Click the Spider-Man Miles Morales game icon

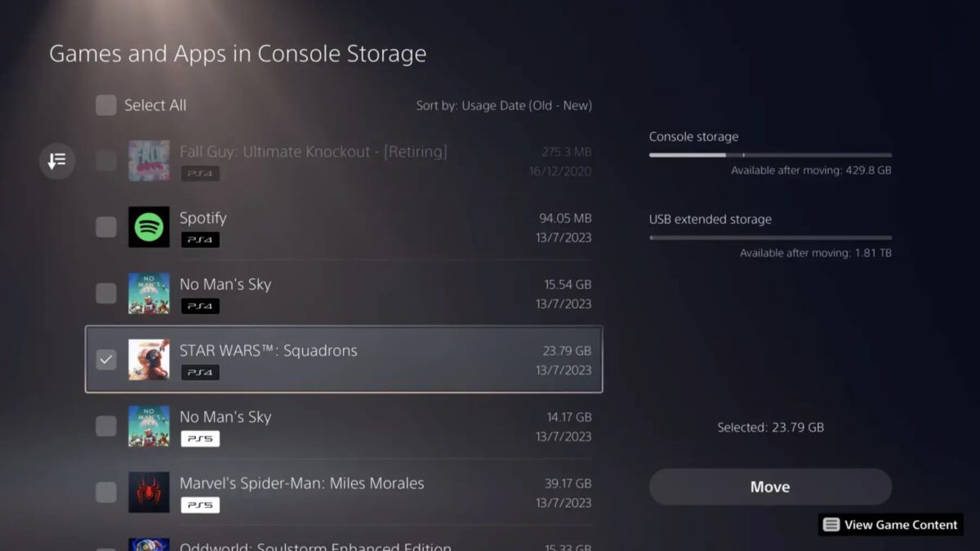[x=149, y=492]
